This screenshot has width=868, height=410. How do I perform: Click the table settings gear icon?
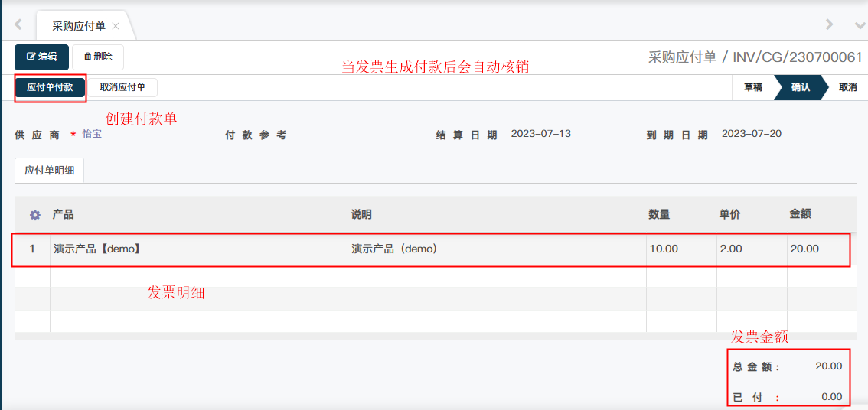pos(34,215)
